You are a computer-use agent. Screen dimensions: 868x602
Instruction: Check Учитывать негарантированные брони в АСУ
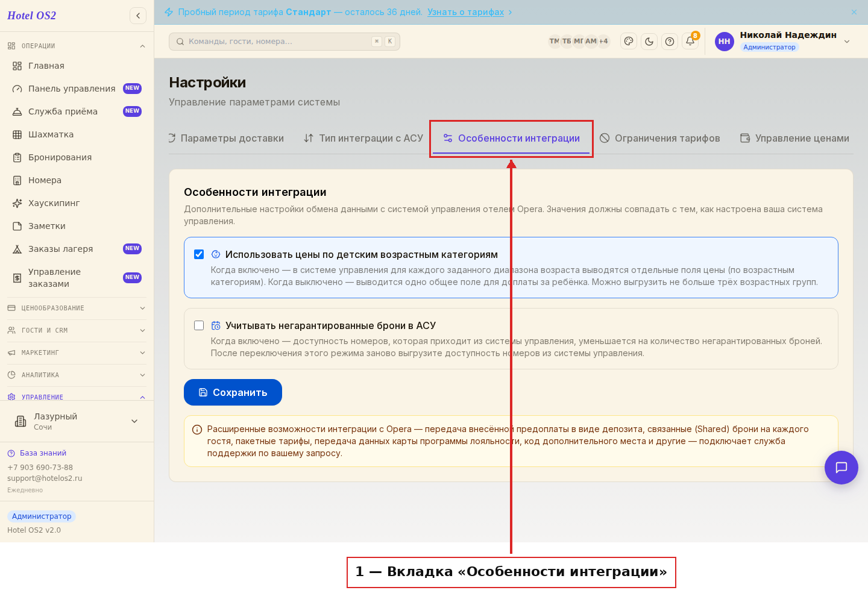[199, 325]
